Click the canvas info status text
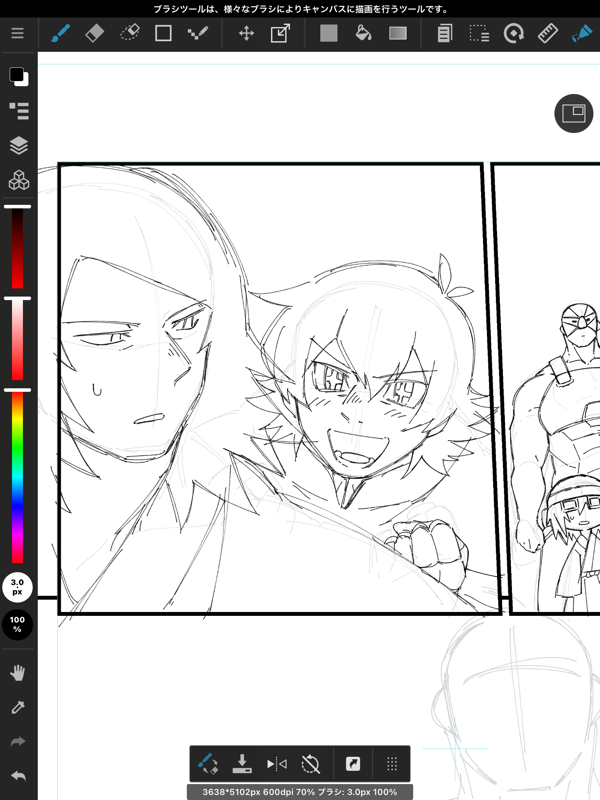 click(300, 792)
